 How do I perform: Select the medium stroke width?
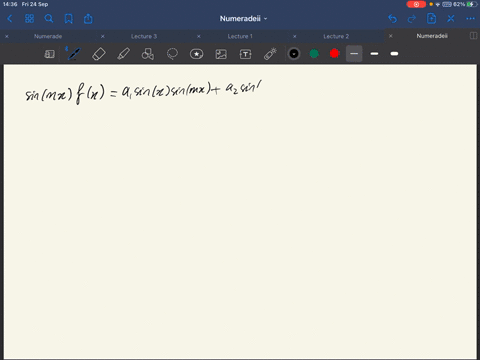click(374, 54)
